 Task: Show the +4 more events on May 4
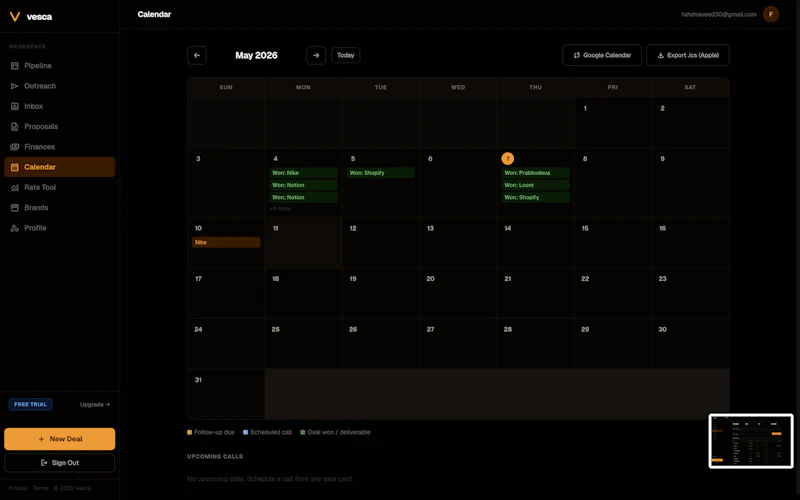(x=280, y=209)
